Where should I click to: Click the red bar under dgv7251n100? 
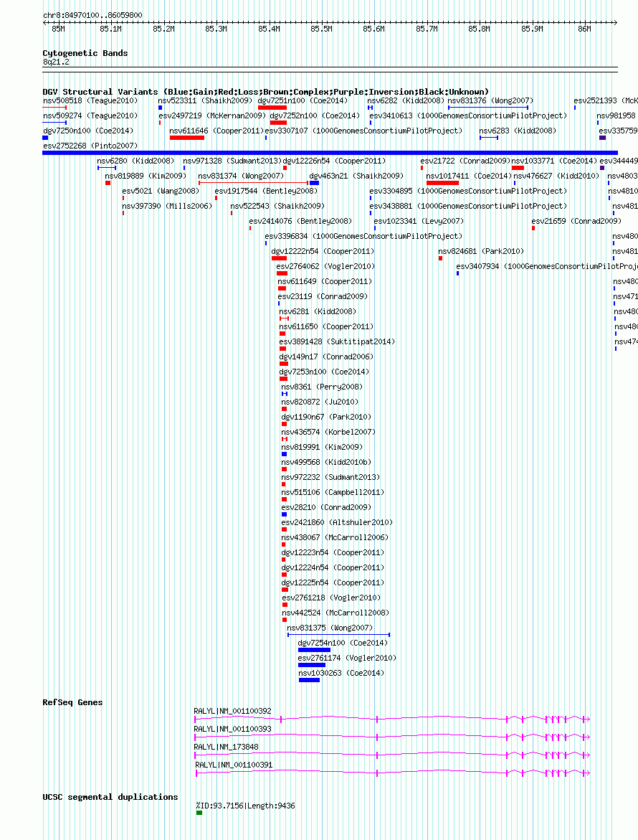pos(272,108)
